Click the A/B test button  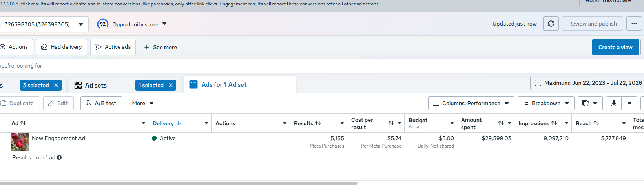[x=101, y=103]
